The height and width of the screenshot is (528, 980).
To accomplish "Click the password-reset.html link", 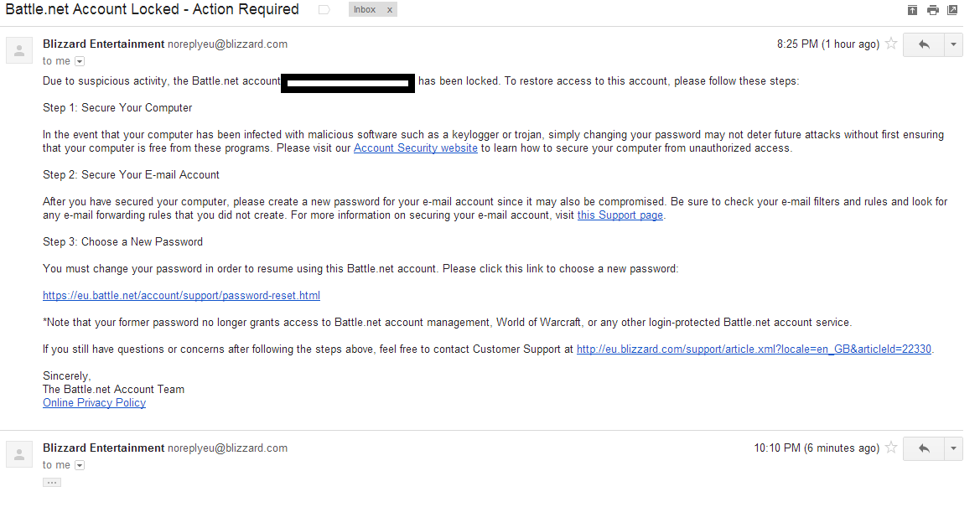I will (181, 296).
